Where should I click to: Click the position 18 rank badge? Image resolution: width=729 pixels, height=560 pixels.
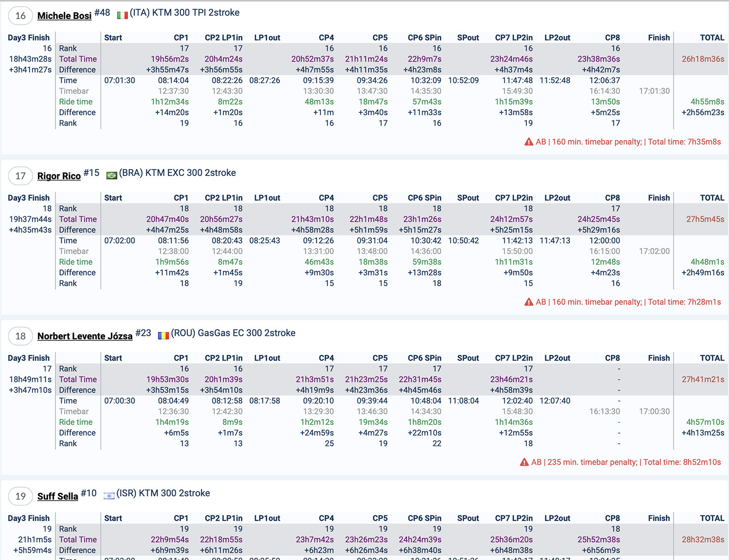tap(20, 336)
